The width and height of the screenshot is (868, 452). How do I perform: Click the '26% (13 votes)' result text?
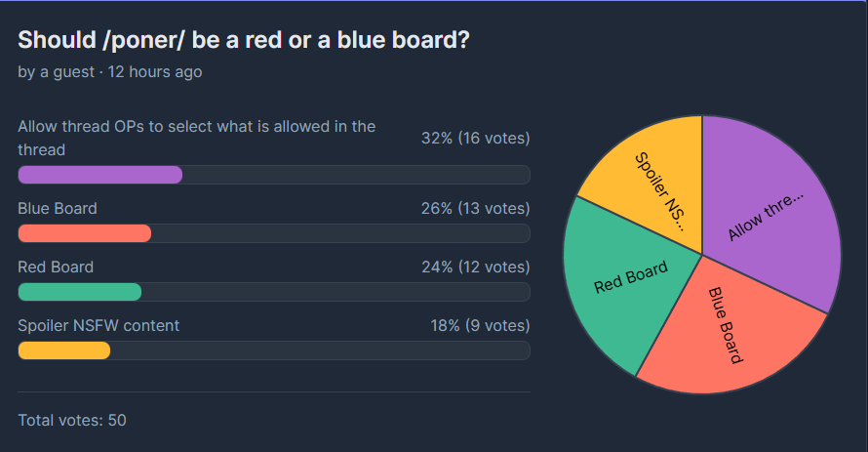(x=476, y=208)
